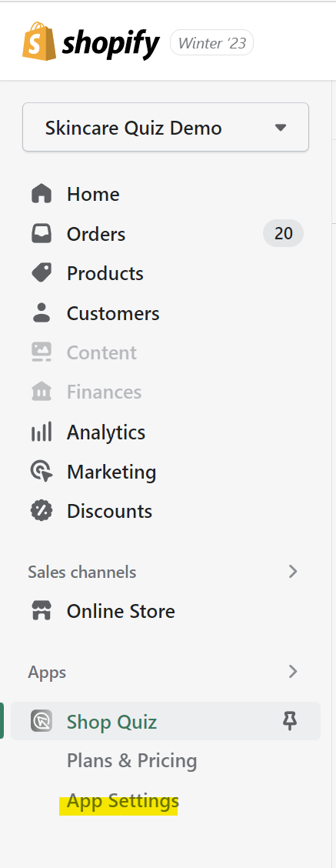This screenshot has height=868, width=336.
Task: Toggle the pin next to Shop Quiz
Action: (290, 721)
